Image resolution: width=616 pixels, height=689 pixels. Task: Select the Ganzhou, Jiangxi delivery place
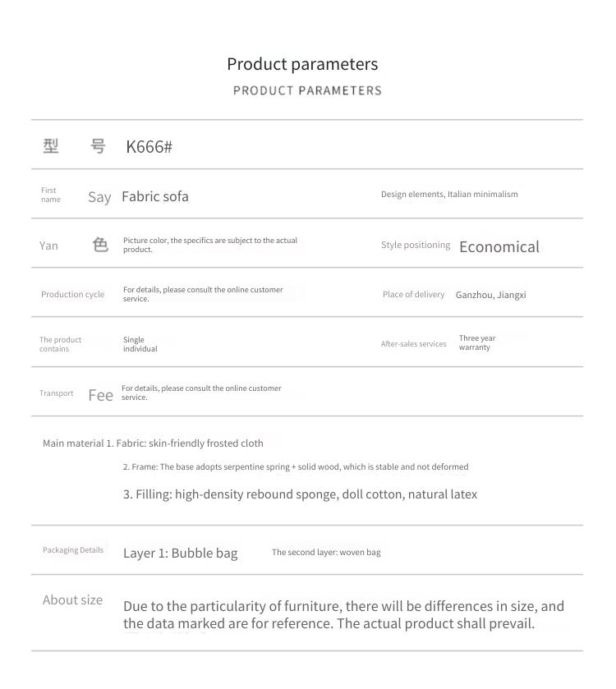(x=491, y=295)
